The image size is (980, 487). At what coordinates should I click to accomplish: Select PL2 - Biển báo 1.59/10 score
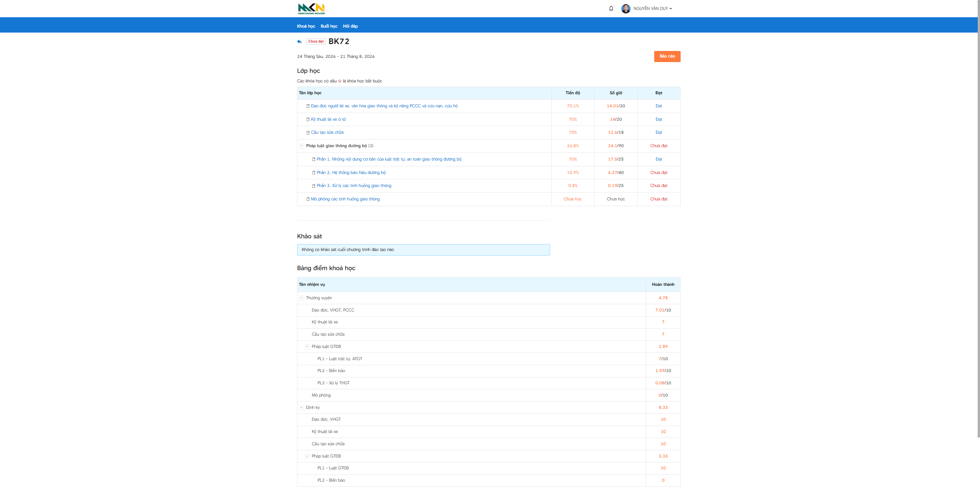coord(663,371)
